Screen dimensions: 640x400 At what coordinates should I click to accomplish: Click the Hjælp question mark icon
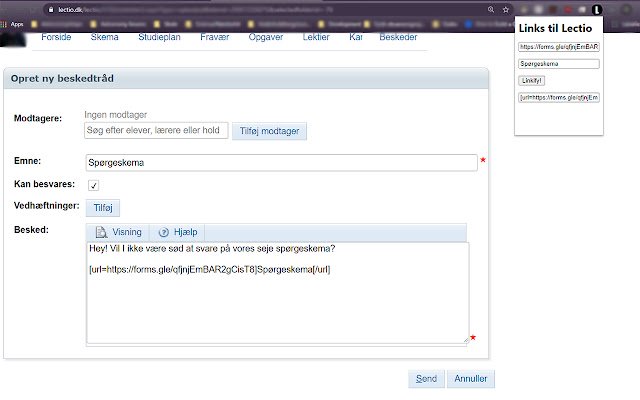point(164,232)
